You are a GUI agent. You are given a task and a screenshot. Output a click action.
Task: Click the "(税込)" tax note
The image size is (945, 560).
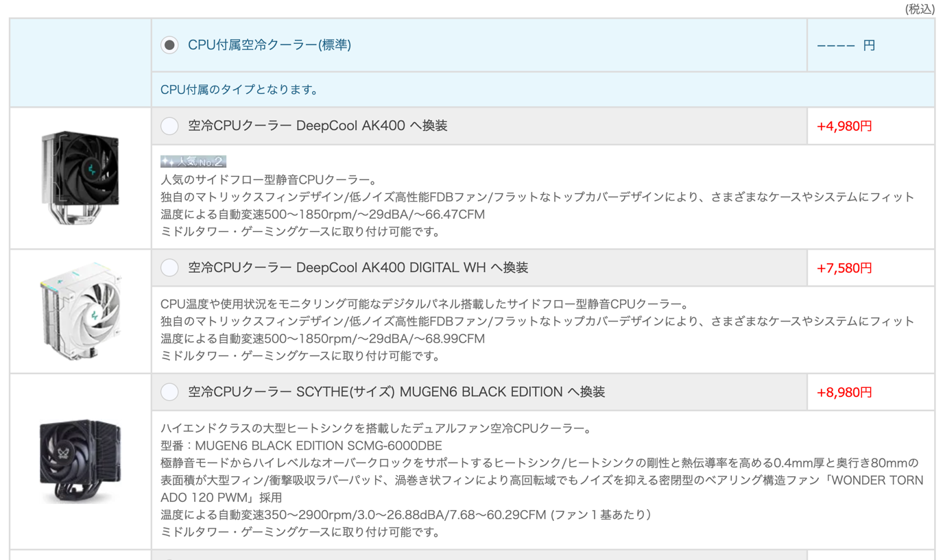tap(920, 9)
